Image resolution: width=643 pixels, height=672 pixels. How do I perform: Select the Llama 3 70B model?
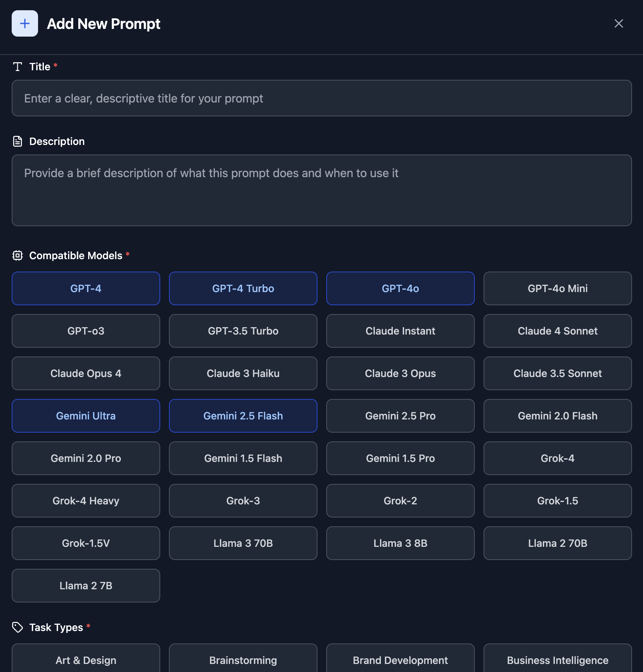[243, 543]
